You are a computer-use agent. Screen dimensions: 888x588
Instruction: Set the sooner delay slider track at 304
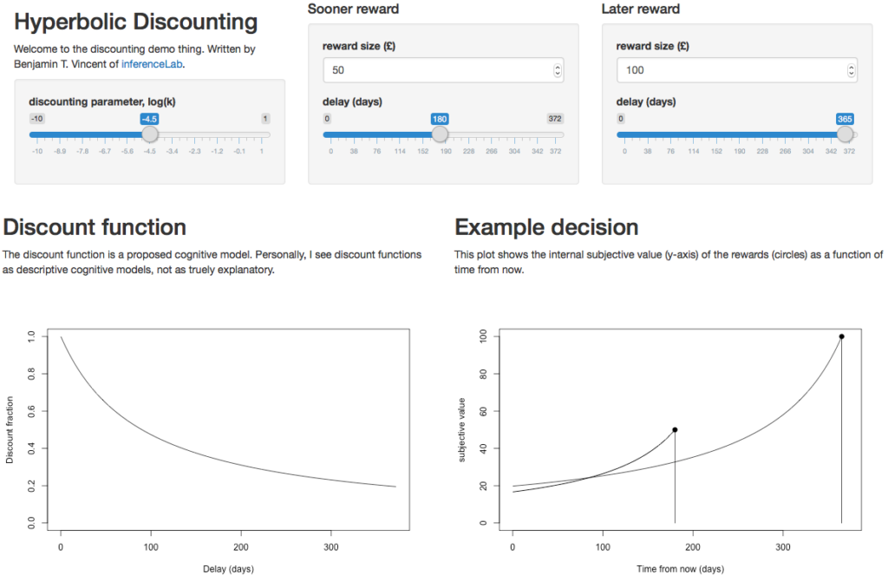point(514,134)
